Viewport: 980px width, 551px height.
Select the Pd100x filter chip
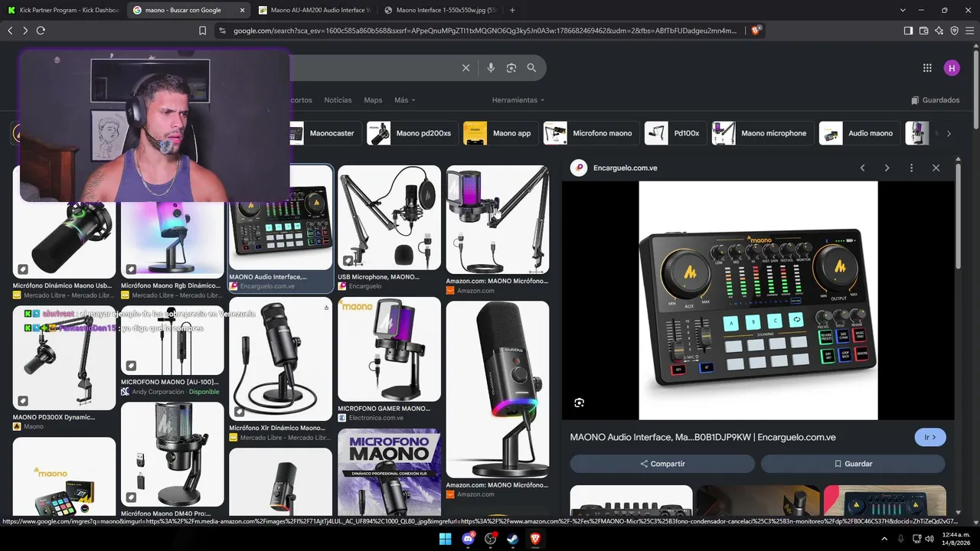click(x=675, y=133)
